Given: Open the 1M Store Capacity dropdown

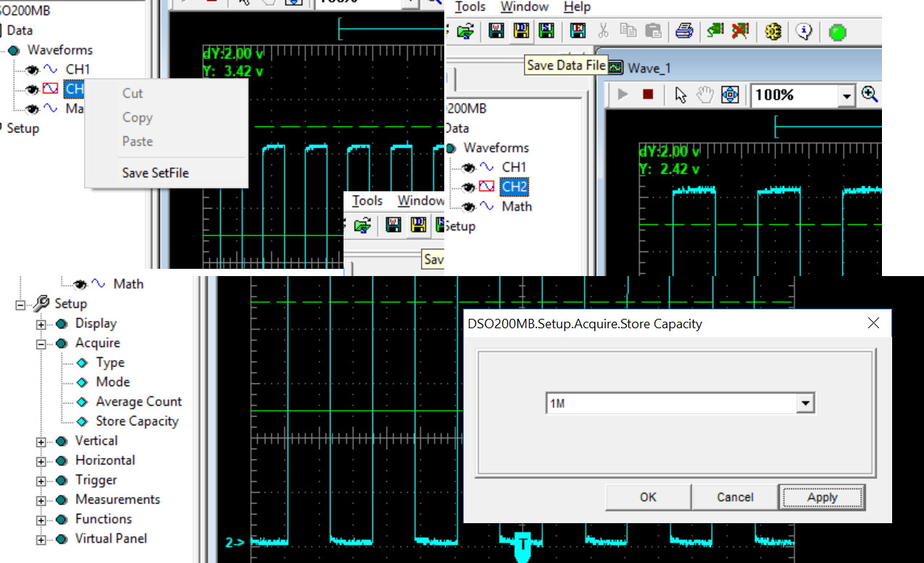Looking at the screenshot, I should (x=804, y=404).
